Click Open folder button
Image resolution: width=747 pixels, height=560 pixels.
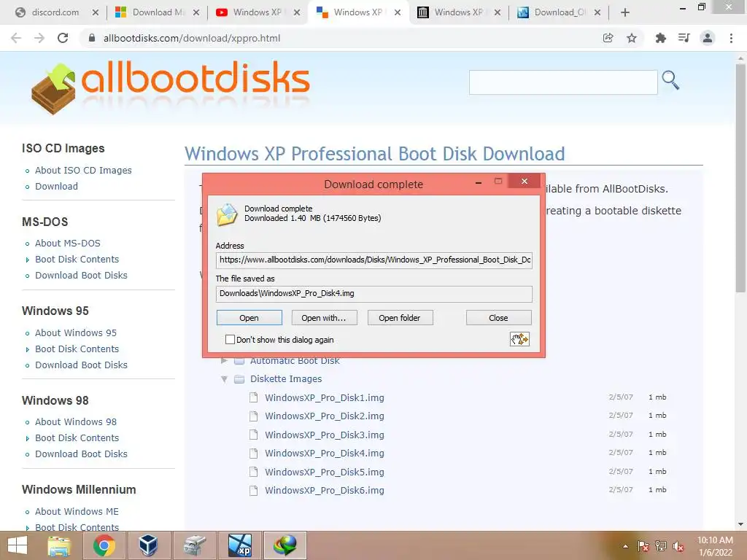(400, 318)
